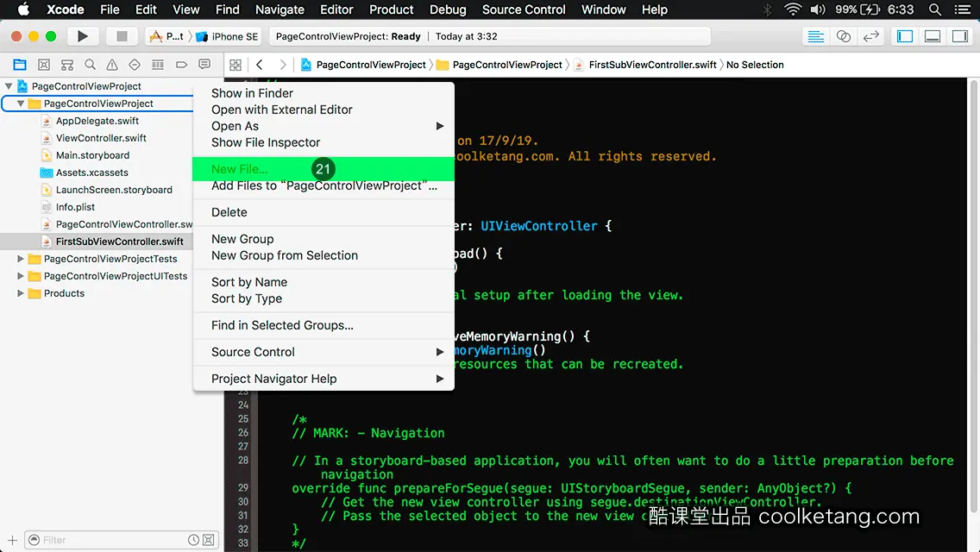Expand PageControlViewProjectUITests folder
Image resolution: width=980 pixels, height=552 pixels.
pos(21,276)
